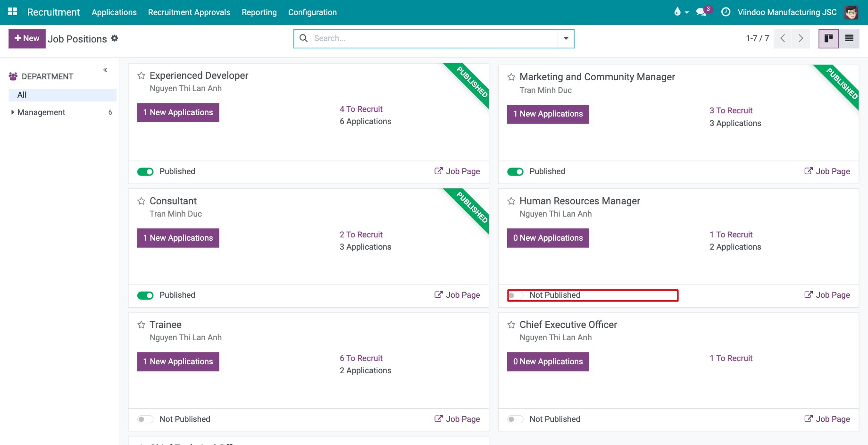This screenshot has width=868, height=445.
Task: Open the Applications menu
Action: point(114,12)
